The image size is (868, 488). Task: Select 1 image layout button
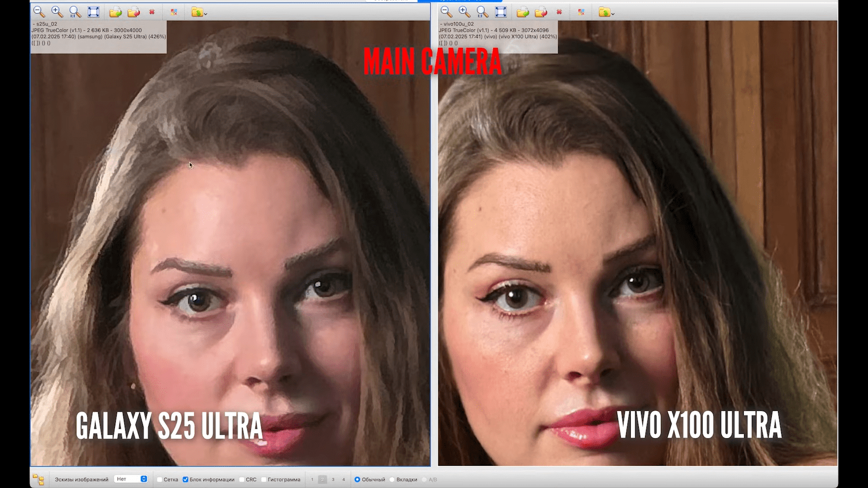click(312, 479)
